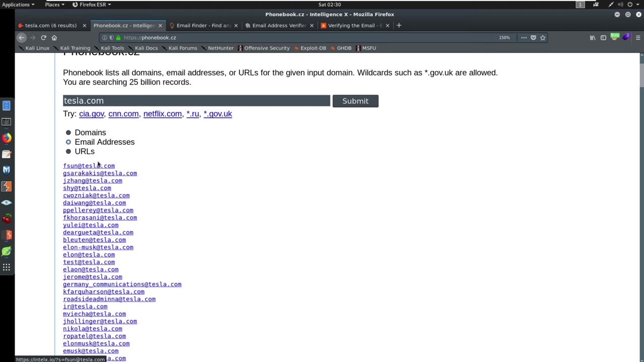Click the green padlock security icon
Image resolution: width=644 pixels, height=362 pixels.
coord(118,38)
